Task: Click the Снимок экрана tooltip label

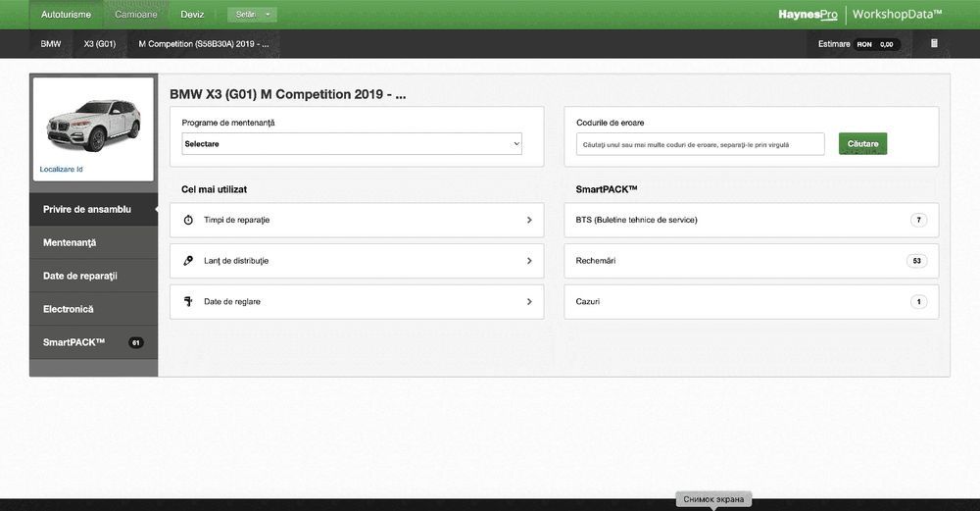Action: coord(713,499)
